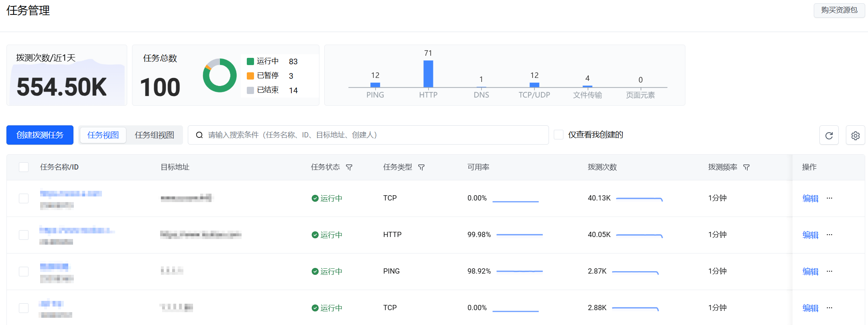Check the 仅查看我创建的 checkbox
This screenshot has height=325, width=868.
559,135
